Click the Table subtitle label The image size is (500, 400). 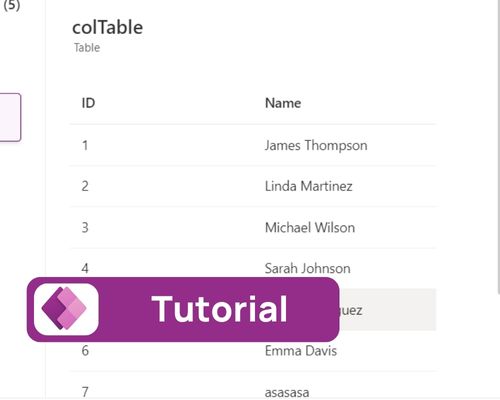87,48
